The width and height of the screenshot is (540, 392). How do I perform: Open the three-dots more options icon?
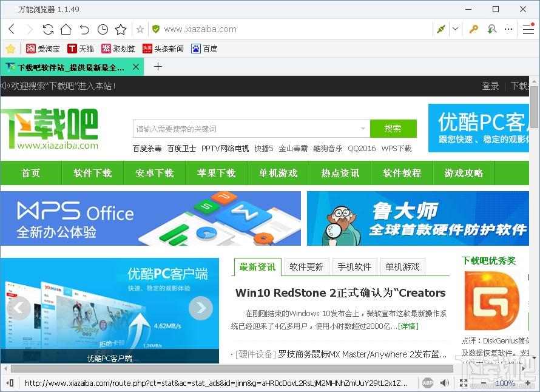[x=508, y=29]
